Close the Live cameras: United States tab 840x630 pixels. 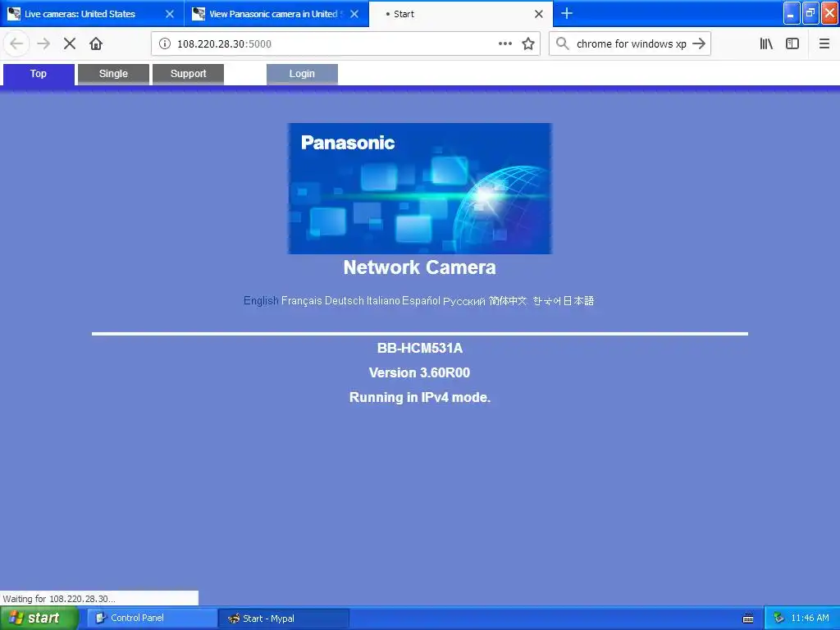coord(170,14)
